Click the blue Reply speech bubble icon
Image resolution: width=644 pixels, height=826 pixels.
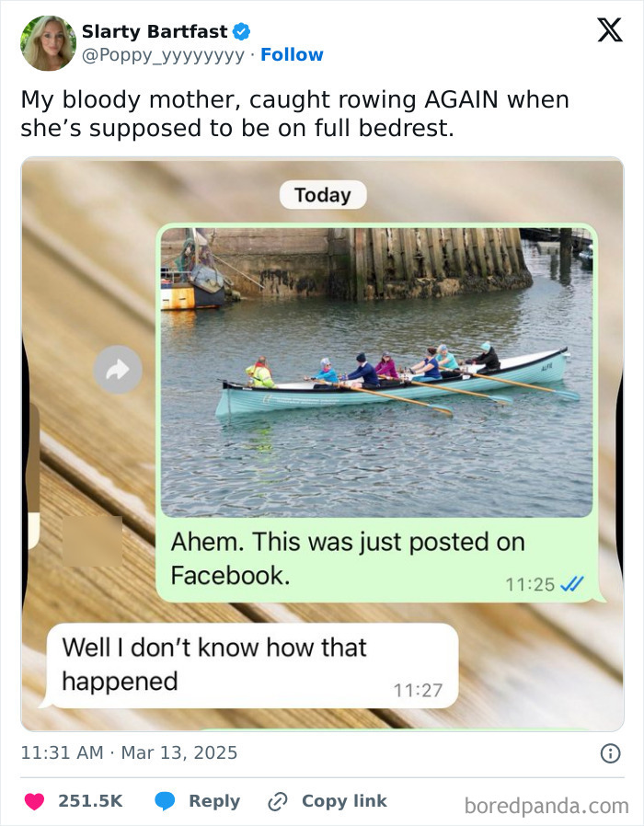pos(167,800)
